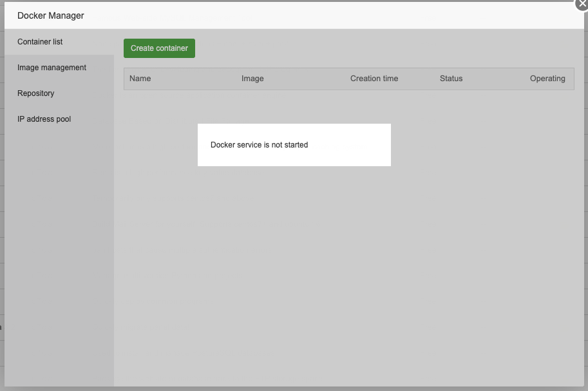Viewport: 588px width, 391px height.
Task: Click the Operating column header
Action: coord(547,79)
